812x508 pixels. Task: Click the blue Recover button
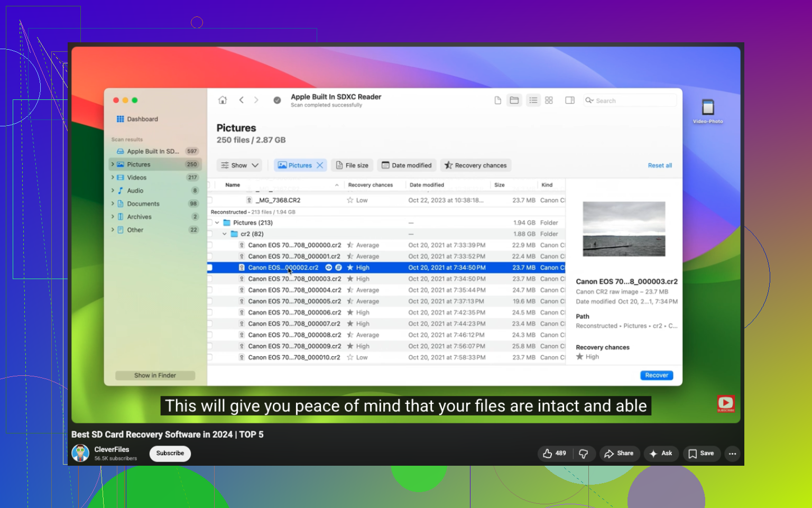(x=657, y=375)
